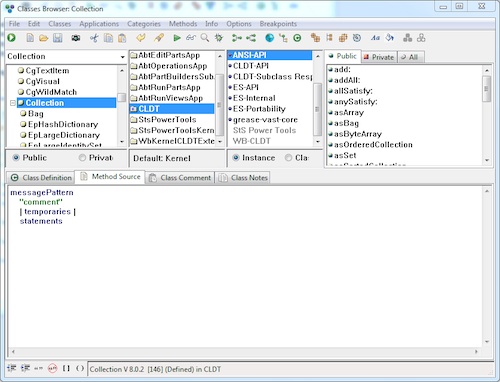Select the EpHashDictionary class
The height and width of the screenshot is (382, 500).
pyautogui.click(x=63, y=124)
